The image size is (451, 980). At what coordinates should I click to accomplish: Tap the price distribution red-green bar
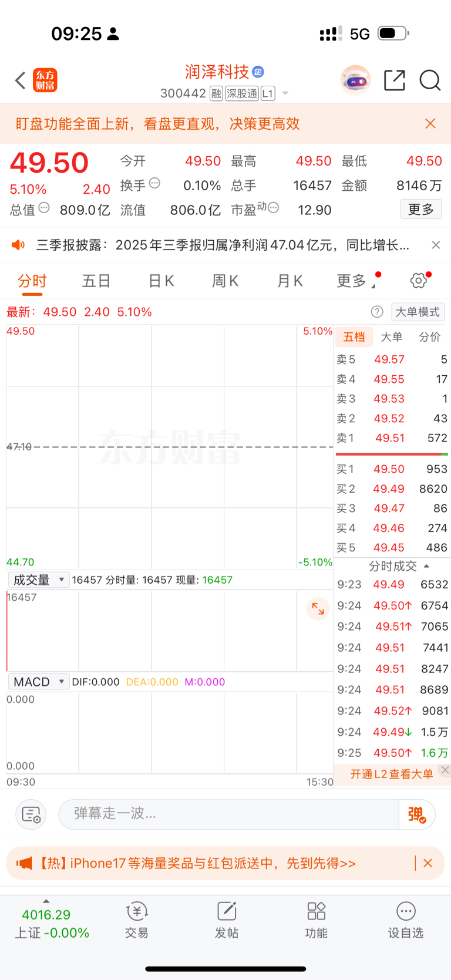[x=392, y=454]
